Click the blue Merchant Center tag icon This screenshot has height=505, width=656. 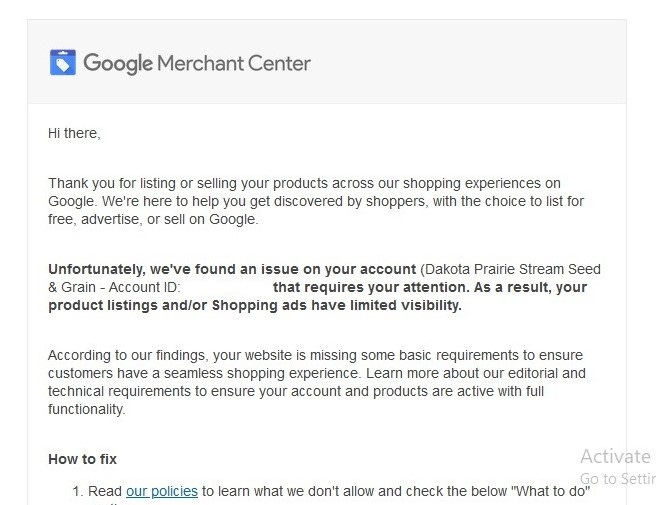pyautogui.click(x=63, y=62)
